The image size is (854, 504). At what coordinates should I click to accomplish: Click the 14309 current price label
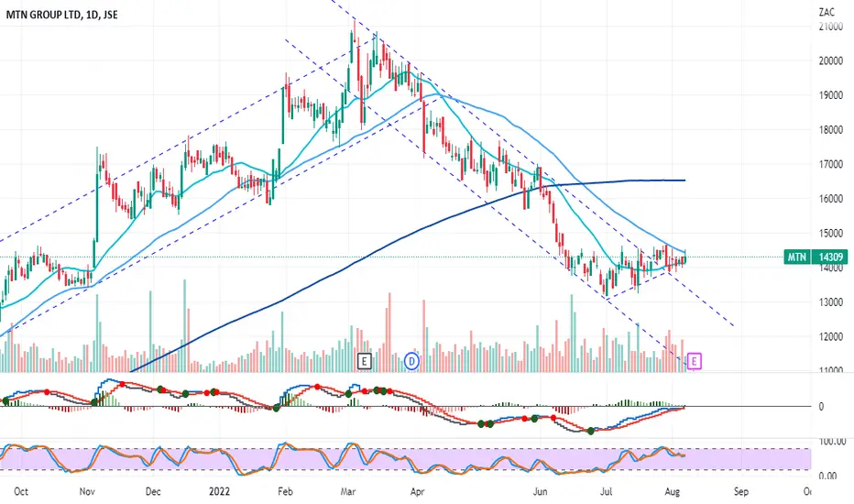coord(830,257)
